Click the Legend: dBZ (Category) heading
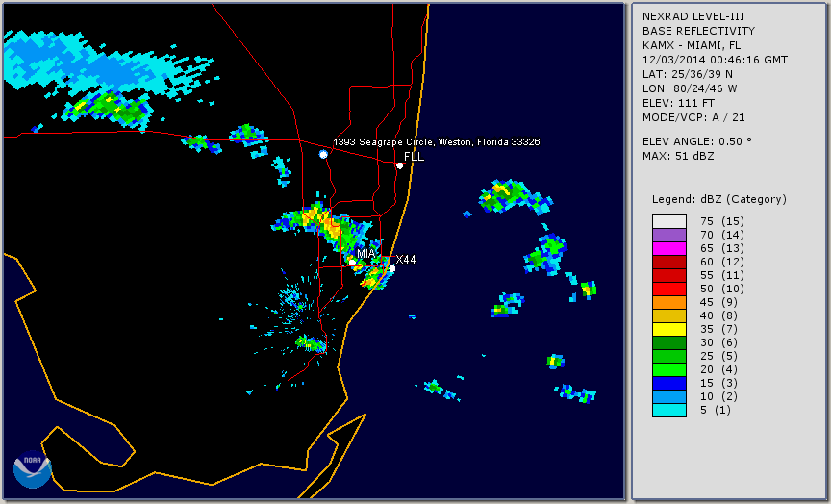Viewport: 831px width, 504px height. point(719,200)
